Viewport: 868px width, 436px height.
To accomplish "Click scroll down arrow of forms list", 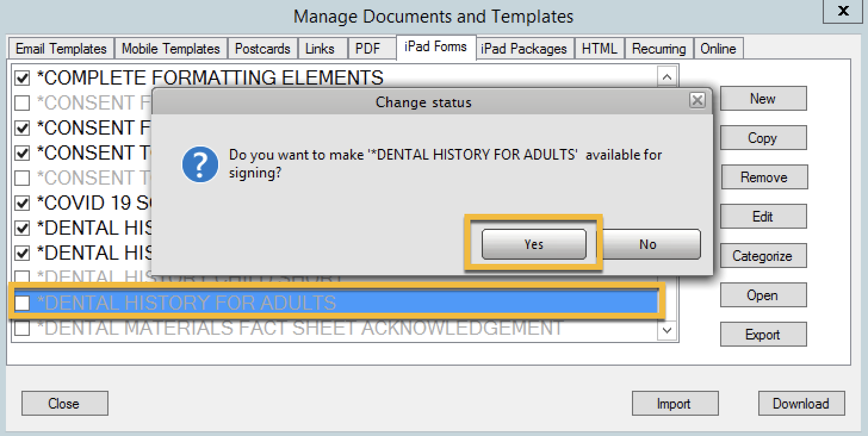I will coord(666,330).
